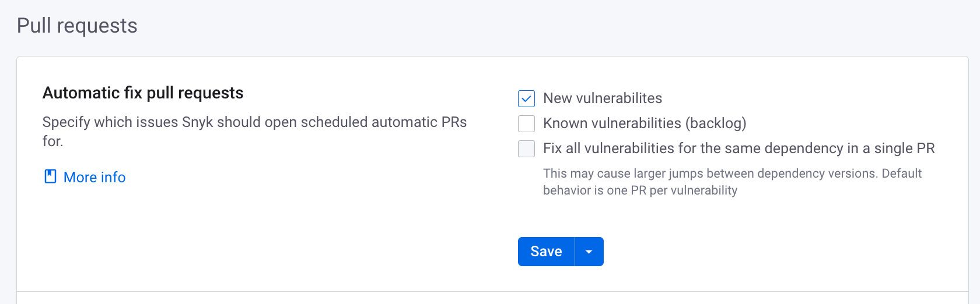Click the caret arrow beside Save
The height and width of the screenshot is (304, 980).
click(x=589, y=252)
